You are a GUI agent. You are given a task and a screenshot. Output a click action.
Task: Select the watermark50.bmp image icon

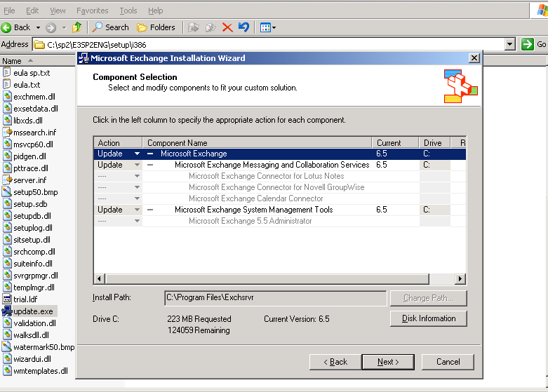pos(6,346)
